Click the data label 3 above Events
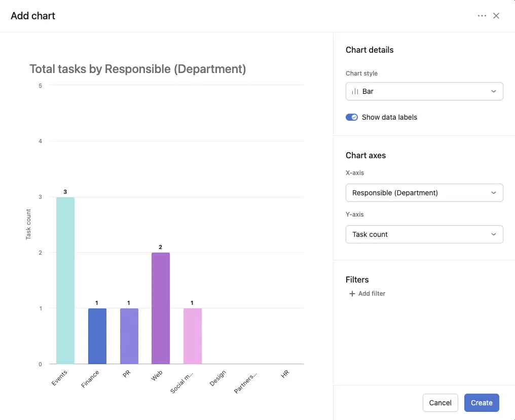 click(x=65, y=192)
